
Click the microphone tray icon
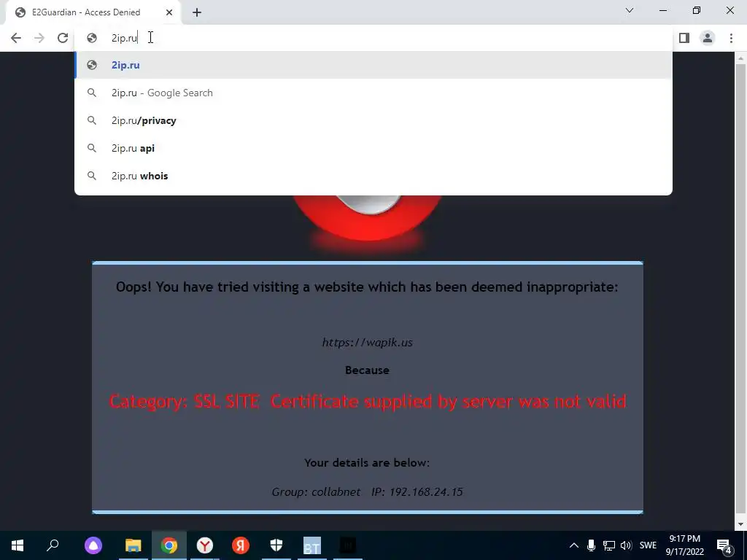[x=591, y=545]
